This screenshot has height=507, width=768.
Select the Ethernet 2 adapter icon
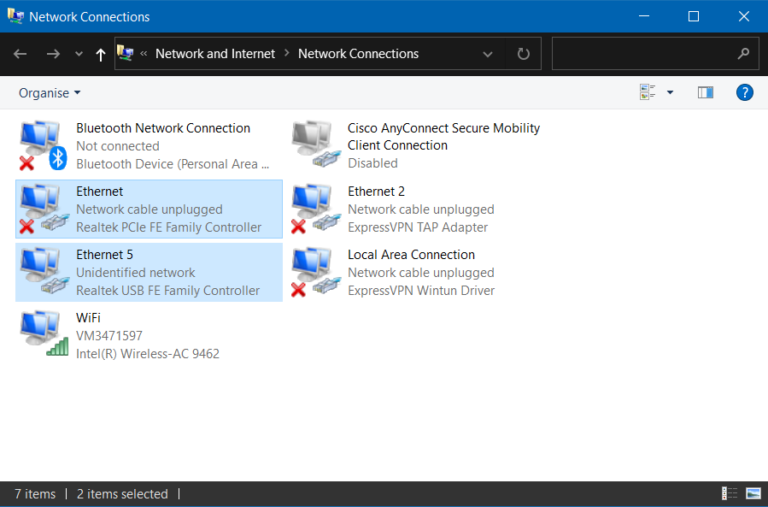(x=313, y=209)
